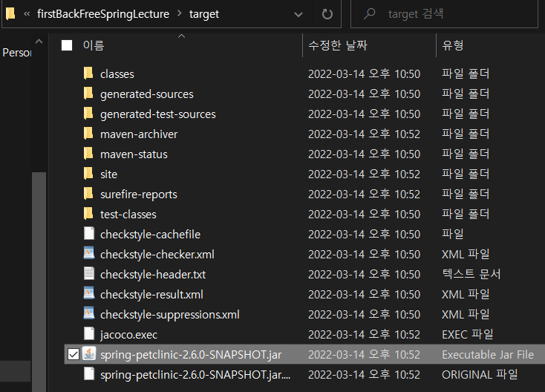Show hidden breadcrumb parents with « chevron
The height and width of the screenshot is (392, 545).
pos(27,14)
